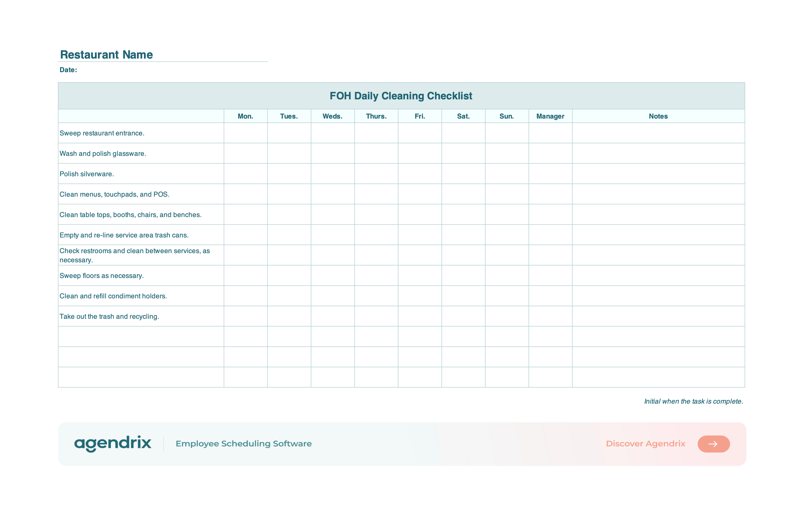Click Tues. cell for Empty and re-line trash cans
Viewport: 812px width, 508px height.
coord(289,235)
